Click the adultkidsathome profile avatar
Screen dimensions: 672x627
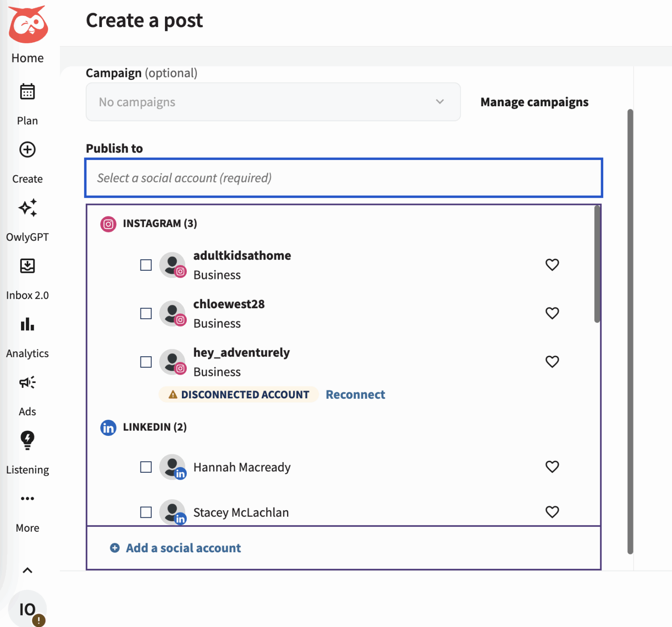pyautogui.click(x=172, y=265)
